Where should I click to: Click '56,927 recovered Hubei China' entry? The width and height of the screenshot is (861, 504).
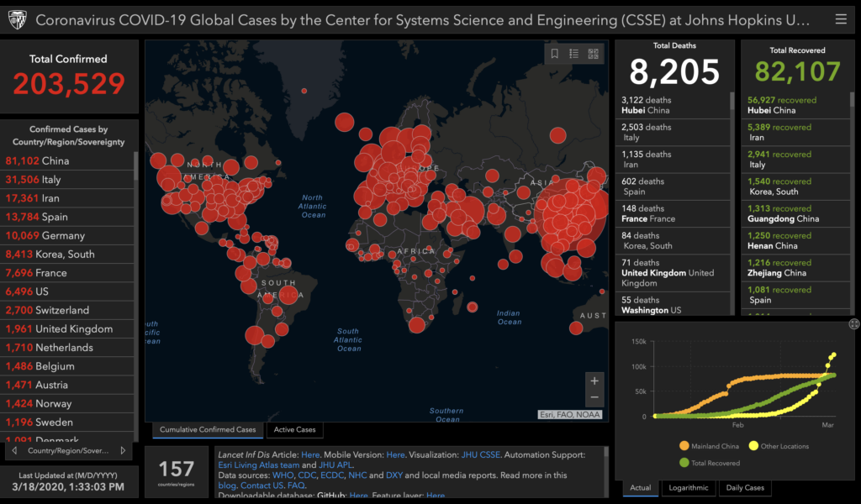point(795,105)
